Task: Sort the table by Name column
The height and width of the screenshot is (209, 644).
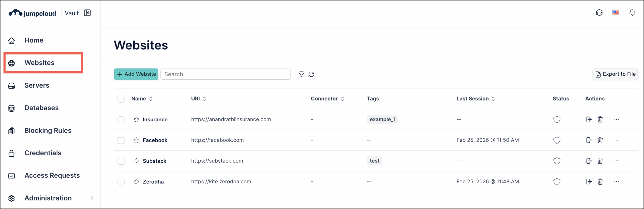Action: coord(150,99)
